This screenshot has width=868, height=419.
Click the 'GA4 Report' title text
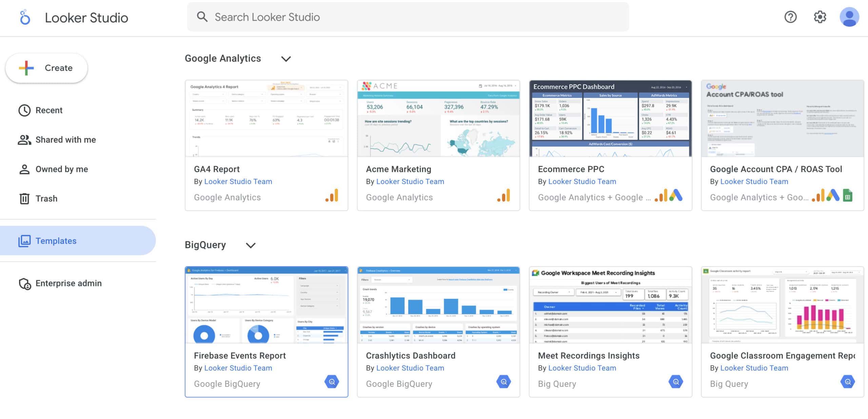(217, 169)
